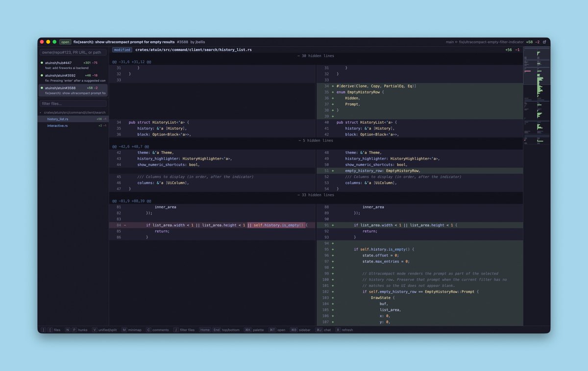Jump to bottom with 'End' key hint
The height and width of the screenshot is (371, 588).
[216, 330]
